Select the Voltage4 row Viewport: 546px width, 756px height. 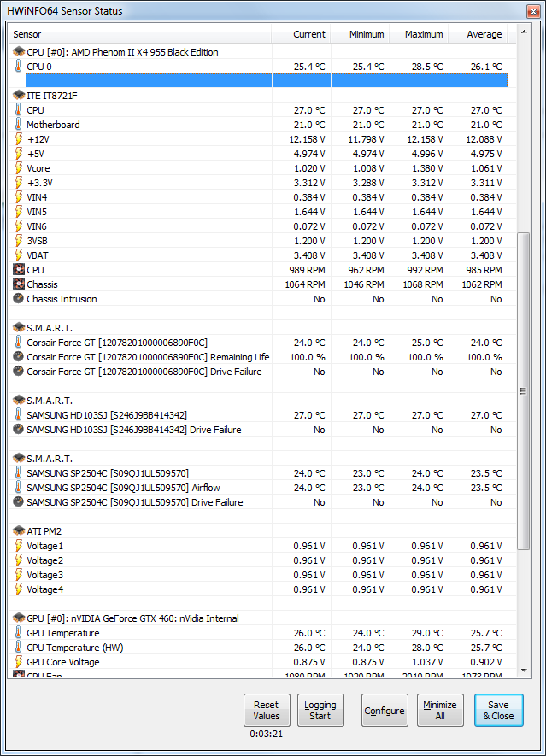pos(258,589)
